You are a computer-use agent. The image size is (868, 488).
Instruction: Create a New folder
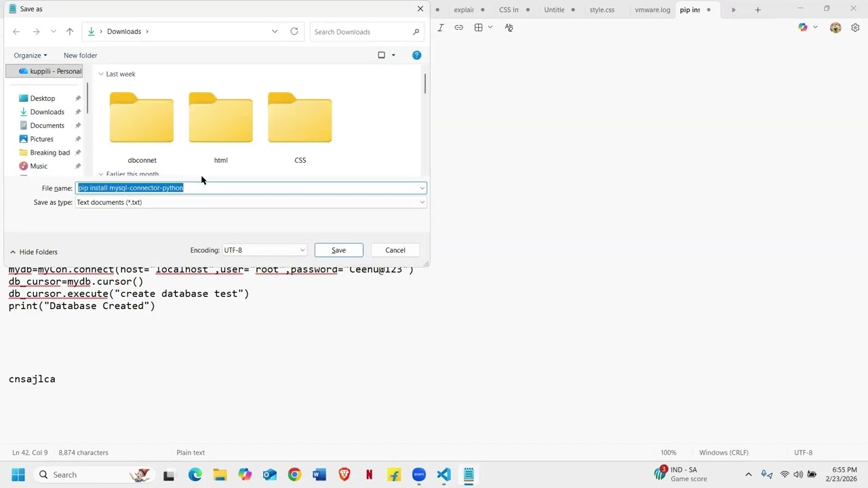pos(80,56)
